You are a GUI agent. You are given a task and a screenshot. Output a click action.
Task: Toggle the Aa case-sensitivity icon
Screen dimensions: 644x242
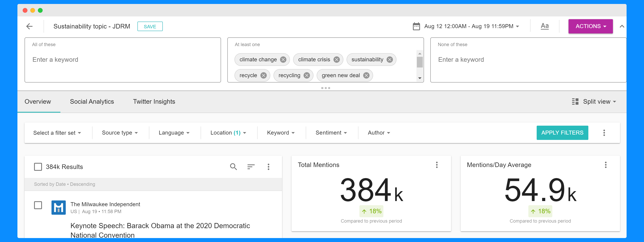[545, 26]
